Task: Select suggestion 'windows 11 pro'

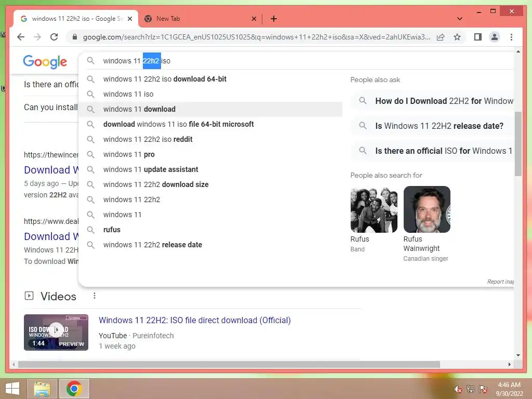Action: click(210, 154)
